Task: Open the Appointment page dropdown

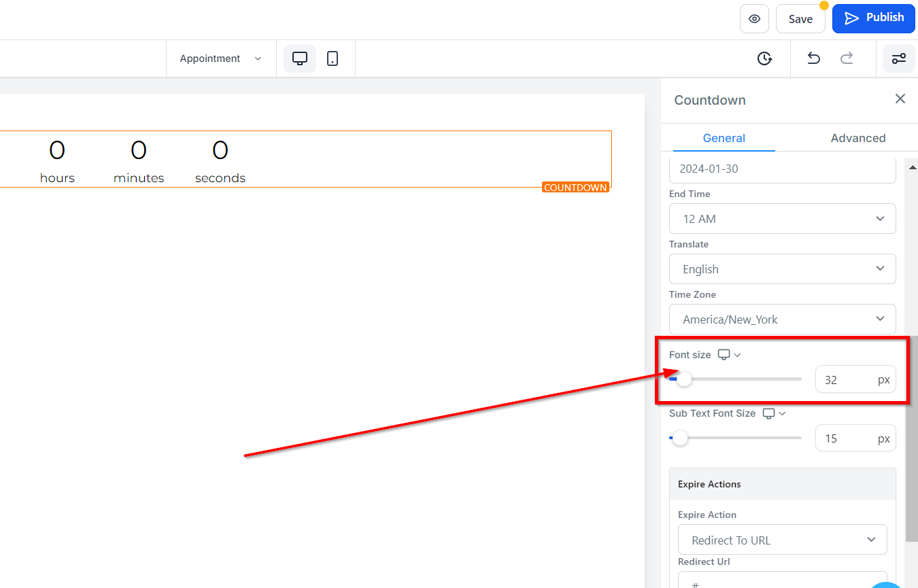Action: [x=220, y=58]
